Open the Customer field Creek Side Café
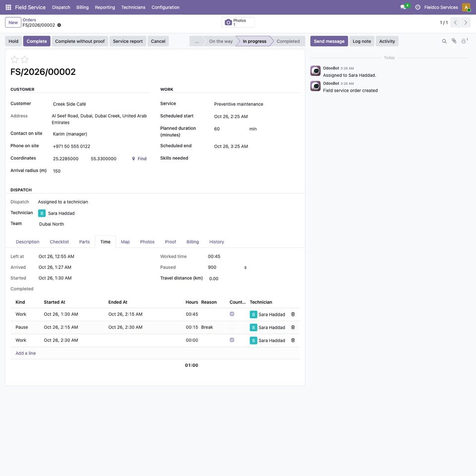Viewport: 476px width, 476px height. click(x=100, y=104)
